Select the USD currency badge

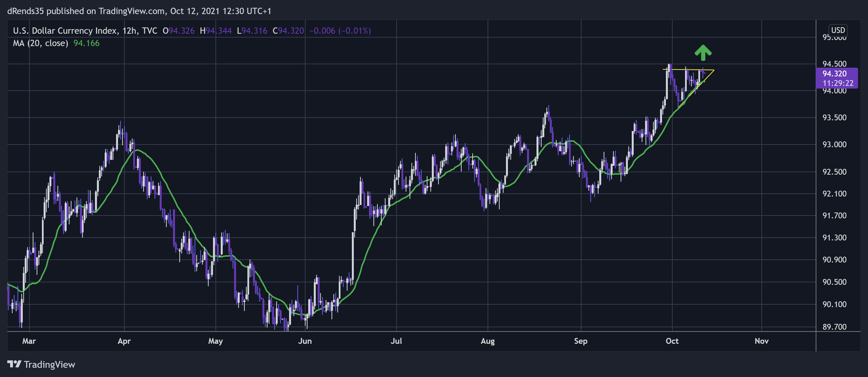click(x=838, y=30)
